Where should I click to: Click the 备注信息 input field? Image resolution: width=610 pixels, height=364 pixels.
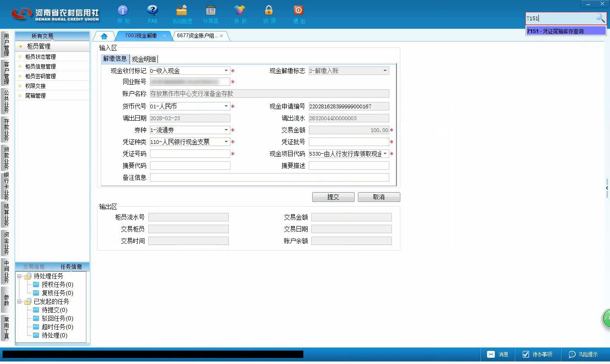click(x=269, y=177)
